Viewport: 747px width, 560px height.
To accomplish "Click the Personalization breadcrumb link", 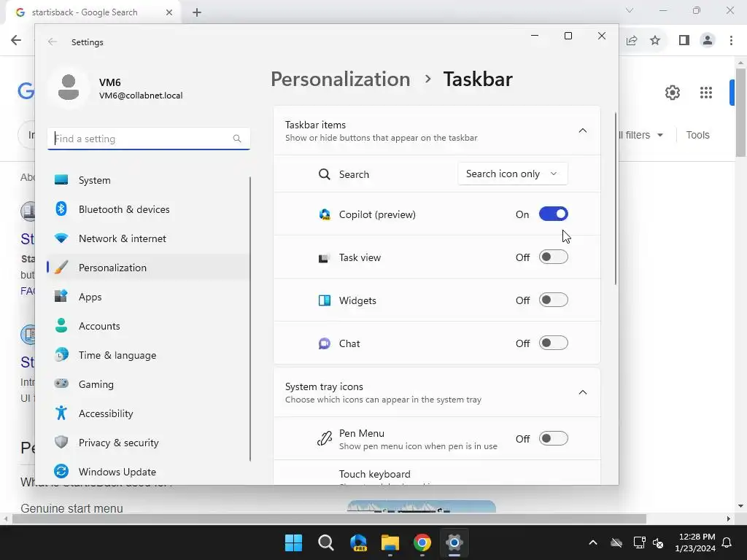I will point(340,79).
